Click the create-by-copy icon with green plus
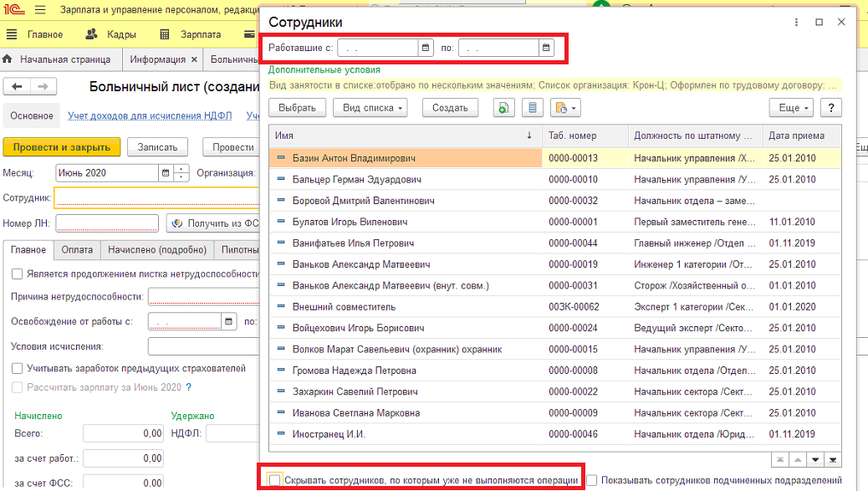868x491 pixels. [x=503, y=108]
